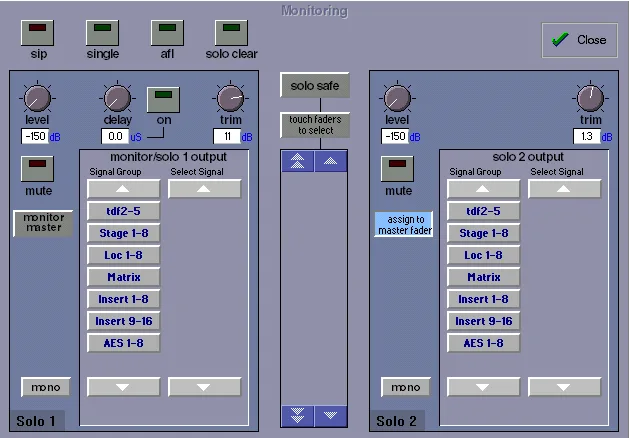Toggle the Solo 1 delay on button
Viewport: 629px width, 438px height.
pyautogui.click(x=163, y=100)
